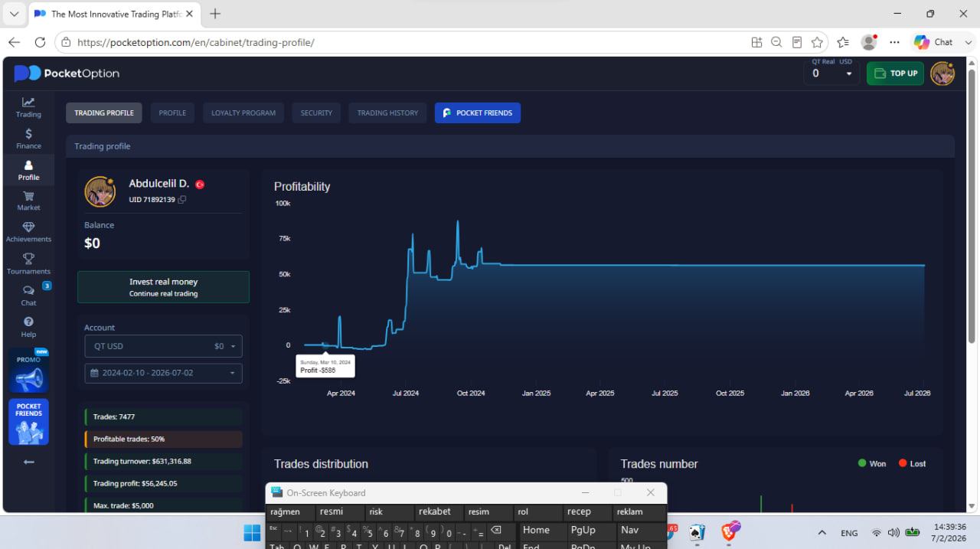Click the Max. trade: $5,000 stat
The image size is (980, 549).
(163, 505)
